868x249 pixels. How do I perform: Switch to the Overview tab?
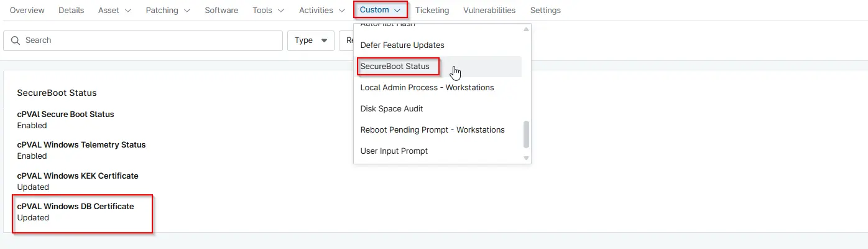27,11
